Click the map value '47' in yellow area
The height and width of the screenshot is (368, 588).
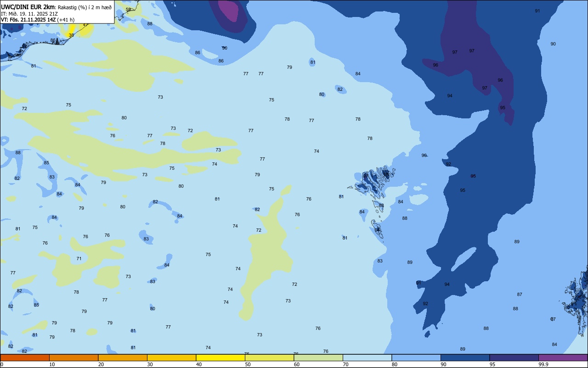coord(85,25)
